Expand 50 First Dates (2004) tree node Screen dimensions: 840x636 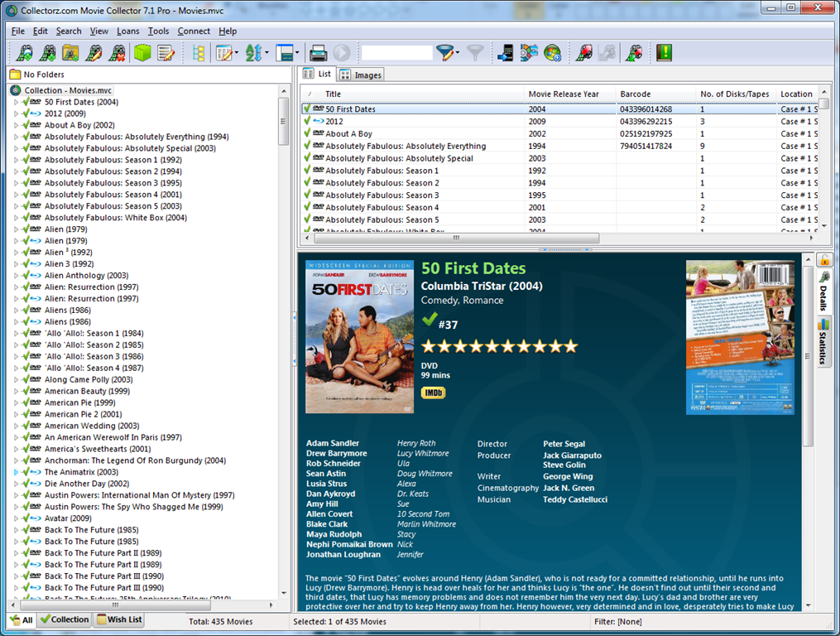click(16, 102)
